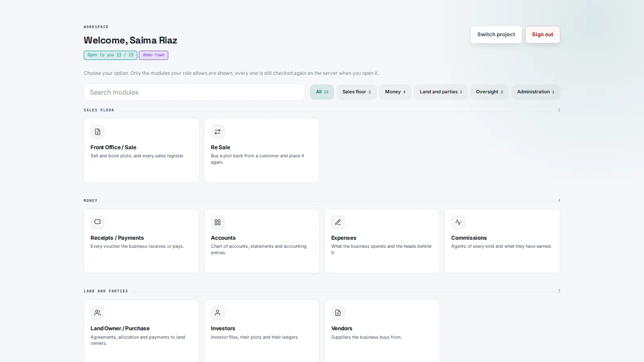This screenshot has width=644, height=362.
Task: Click the Investors person icon
Action: tap(218, 313)
